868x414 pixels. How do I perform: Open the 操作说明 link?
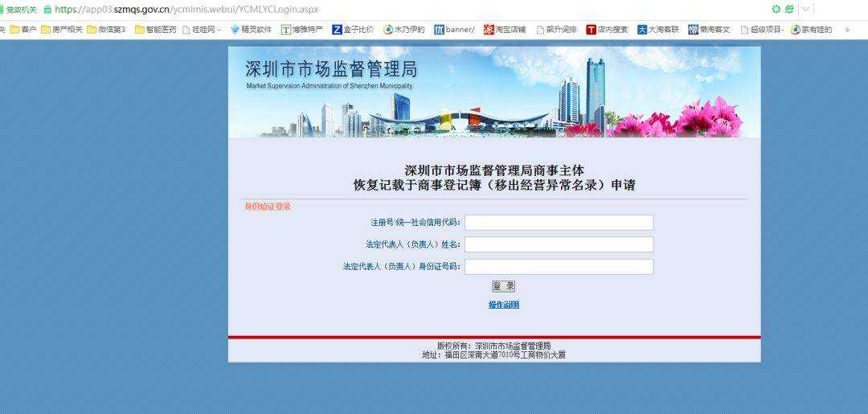[x=504, y=305]
